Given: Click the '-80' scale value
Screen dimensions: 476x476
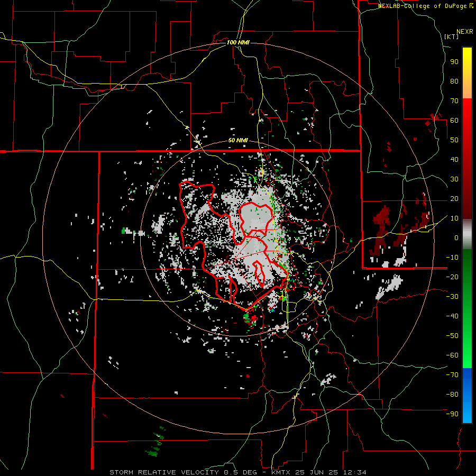Looking at the screenshot, I should point(452,395).
